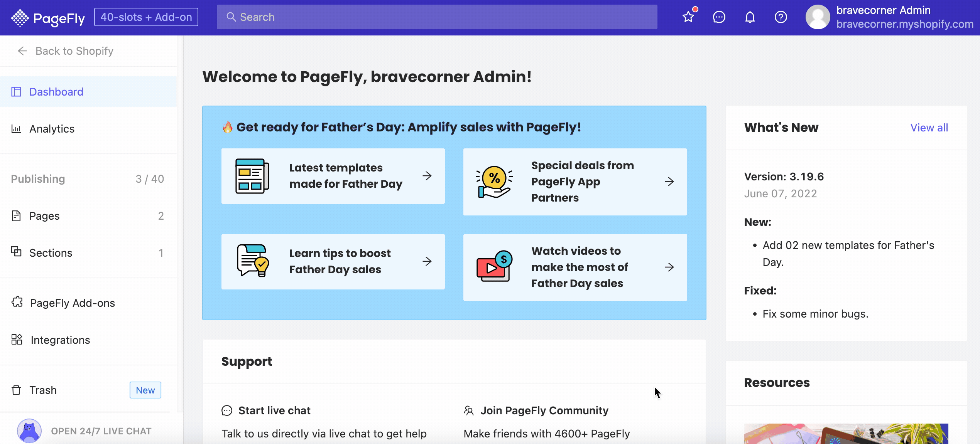Click the Trash bin icon
Viewport: 980px width, 444px height.
click(16, 390)
